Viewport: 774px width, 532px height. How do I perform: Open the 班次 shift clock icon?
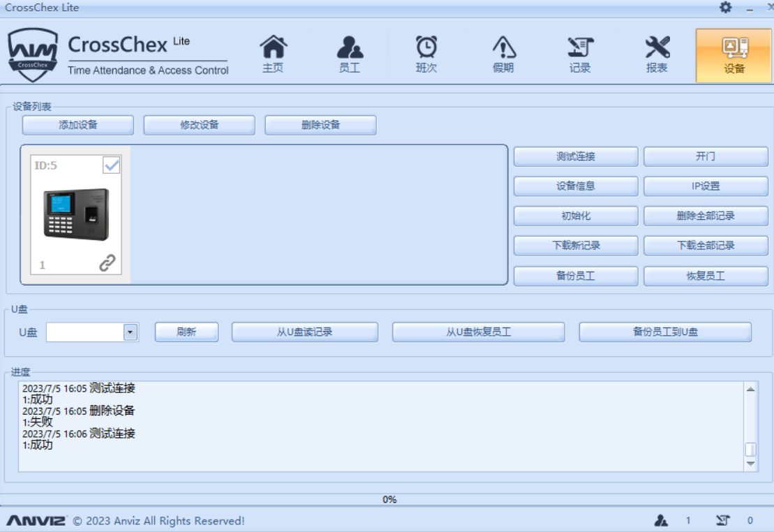[426, 54]
